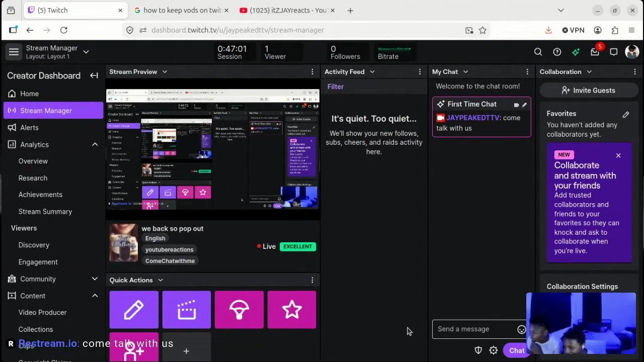Open the Collaboration panel dropdown
Screen dimensions: 644x362
point(589,72)
